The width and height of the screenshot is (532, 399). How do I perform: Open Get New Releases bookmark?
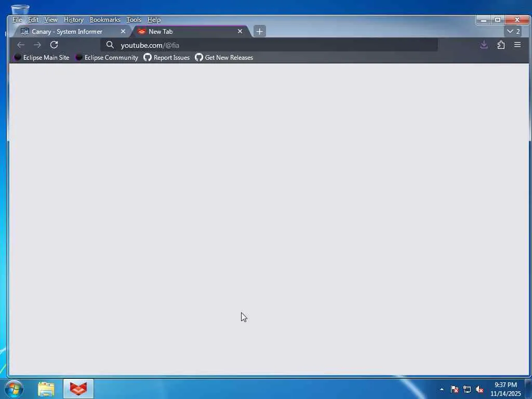(224, 57)
